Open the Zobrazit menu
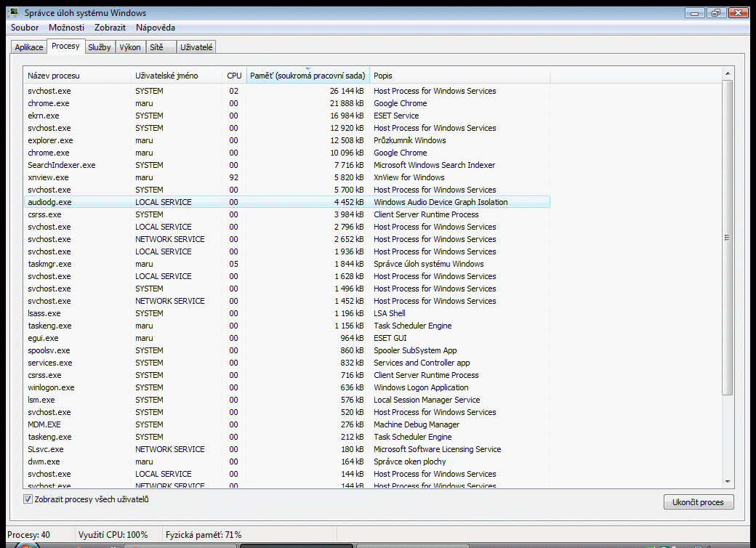The width and height of the screenshot is (756, 548). tap(110, 28)
